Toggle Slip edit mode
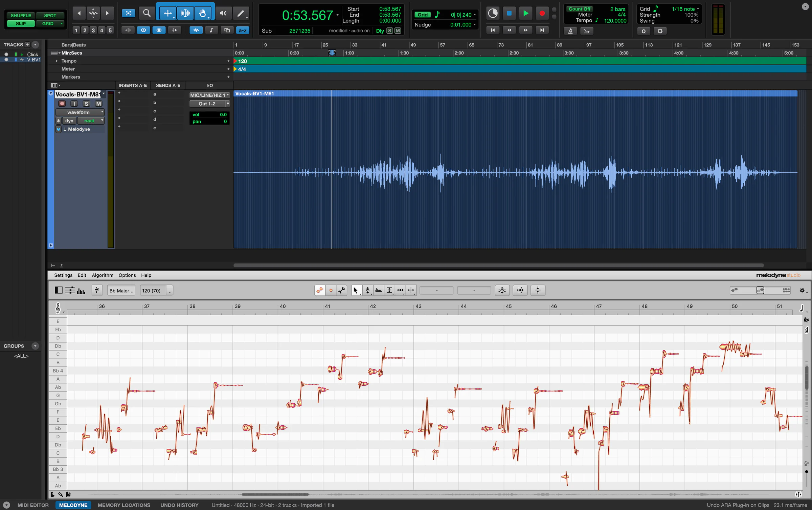This screenshot has width=812, height=510. [21, 23]
